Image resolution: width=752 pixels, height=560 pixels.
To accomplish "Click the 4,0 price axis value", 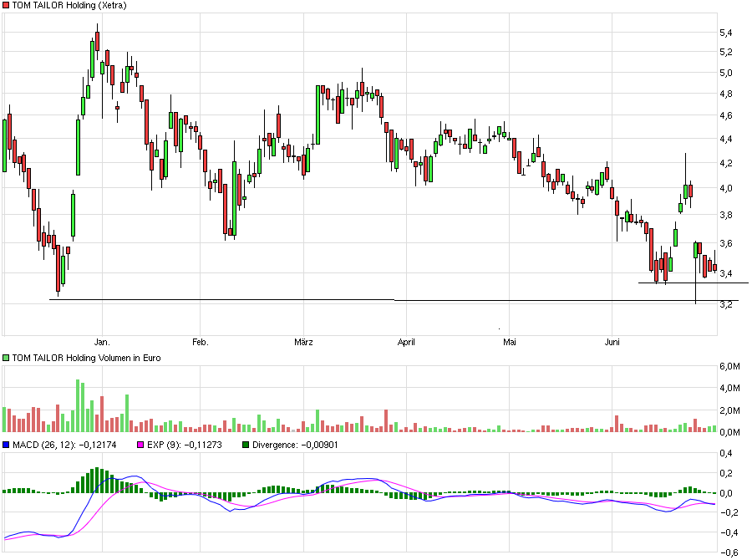I will pos(725,188).
